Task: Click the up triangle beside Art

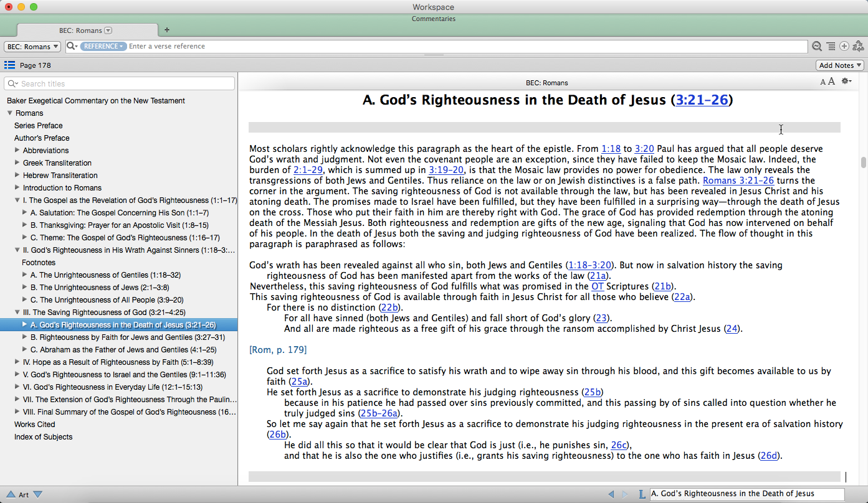Action: 11,495
